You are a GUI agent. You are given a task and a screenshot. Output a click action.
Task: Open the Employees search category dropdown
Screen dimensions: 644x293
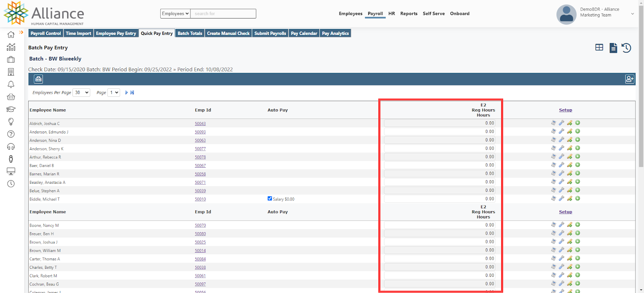[175, 14]
